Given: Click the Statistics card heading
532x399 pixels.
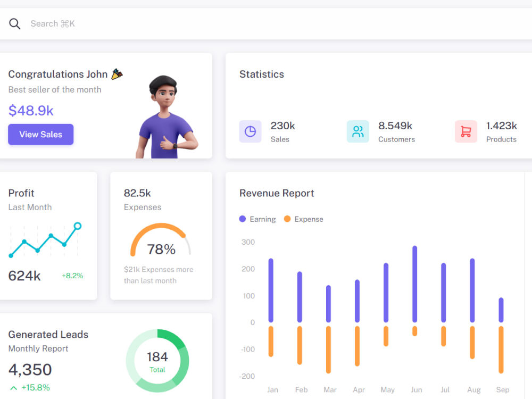Looking at the screenshot, I should pyautogui.click(x=262, y=74).
